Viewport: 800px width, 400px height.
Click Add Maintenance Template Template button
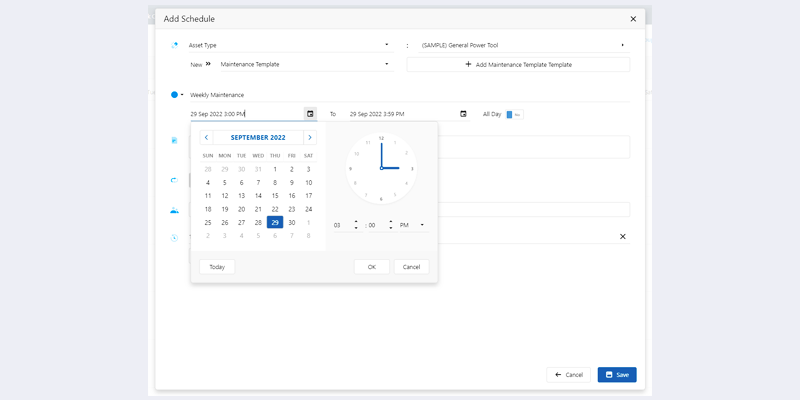pos(518,65)
